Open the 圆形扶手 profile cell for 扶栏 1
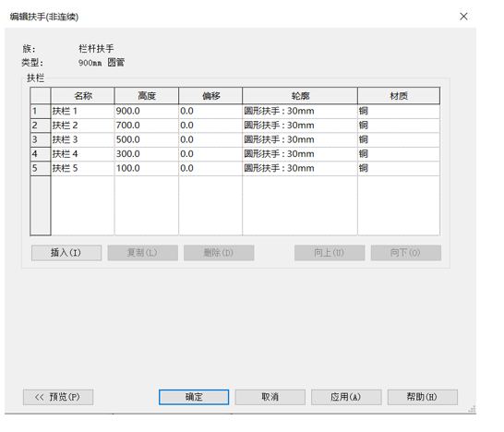Screen dimensions: 504x432 click(300, 111)
